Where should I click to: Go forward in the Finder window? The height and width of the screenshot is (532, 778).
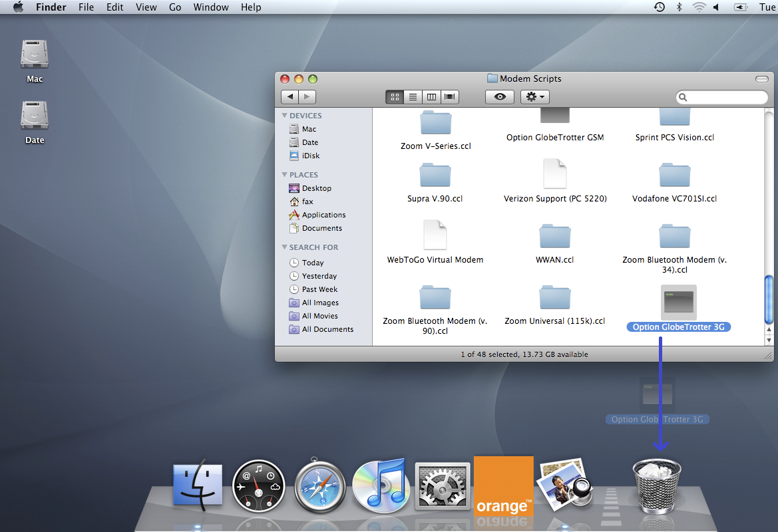[307, 97]
